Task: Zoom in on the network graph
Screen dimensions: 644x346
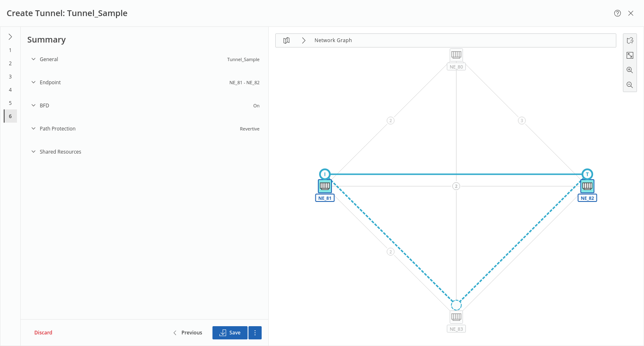Action: click(x=630, y=70)
